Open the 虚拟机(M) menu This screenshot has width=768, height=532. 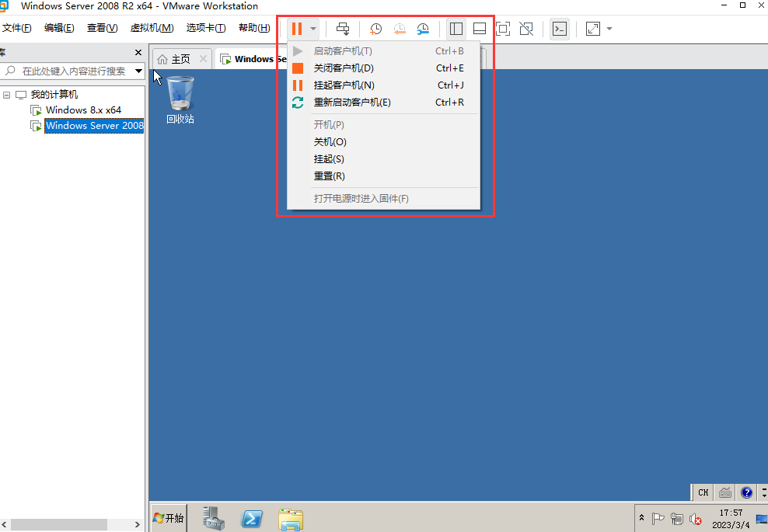152,27
